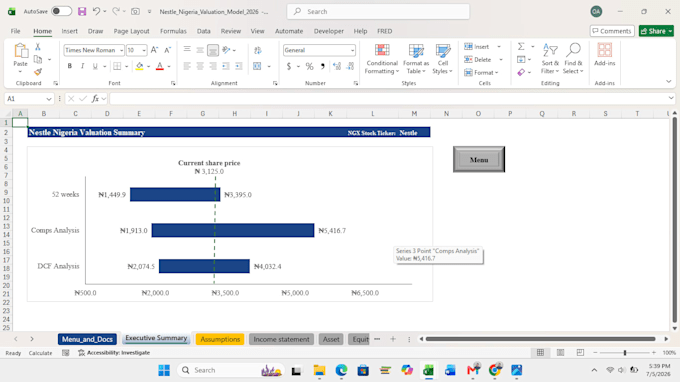Toggle Wrap Text button
The height and width of the screenshot is (382, 680).
click(258, 50)
